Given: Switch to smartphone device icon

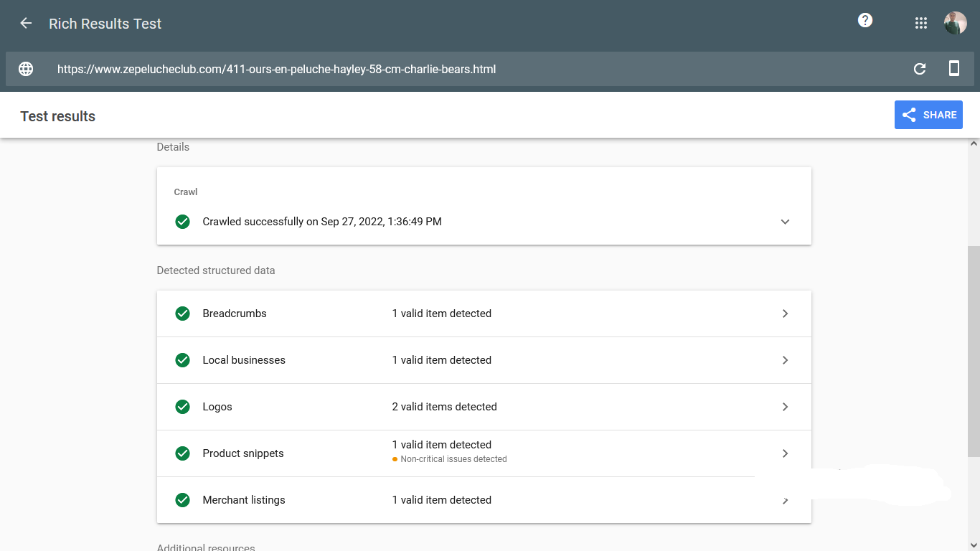Looking at the screenshot, I should 954,69.
